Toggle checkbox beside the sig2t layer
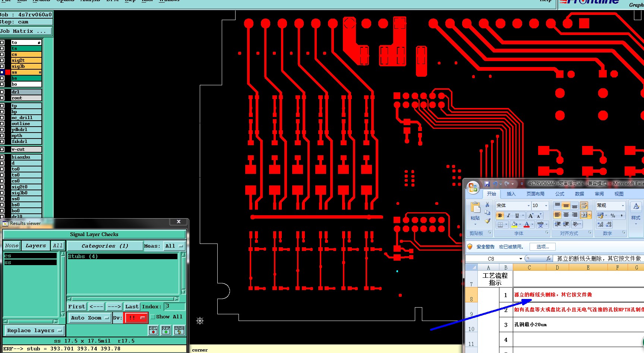Image resolution: width=644 pixels, height=353 pixels. pos(2,60)
